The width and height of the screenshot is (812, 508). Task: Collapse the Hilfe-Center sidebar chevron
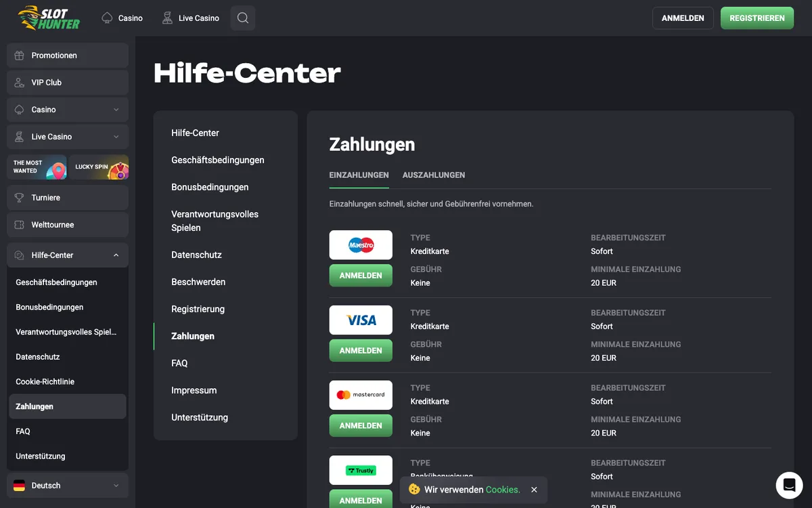click(x=116, y=255)
